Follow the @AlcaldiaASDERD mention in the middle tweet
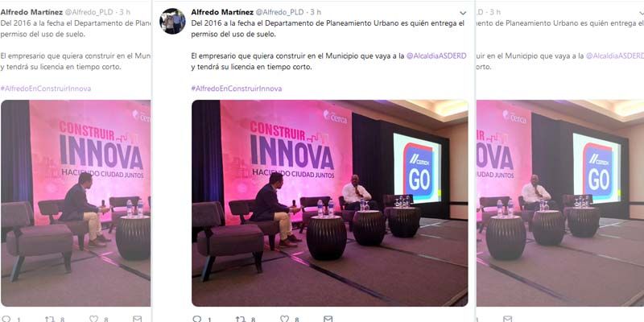644x322 pixels. [x=436, y=56]
